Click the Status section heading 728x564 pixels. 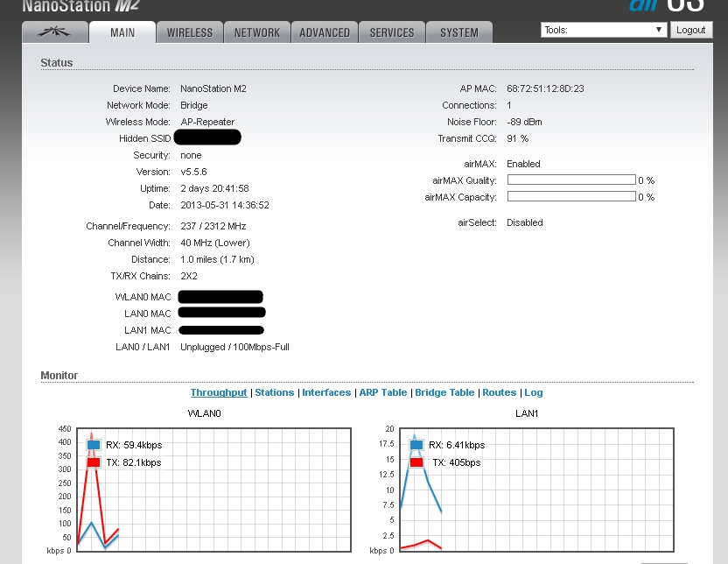[57, 63]
